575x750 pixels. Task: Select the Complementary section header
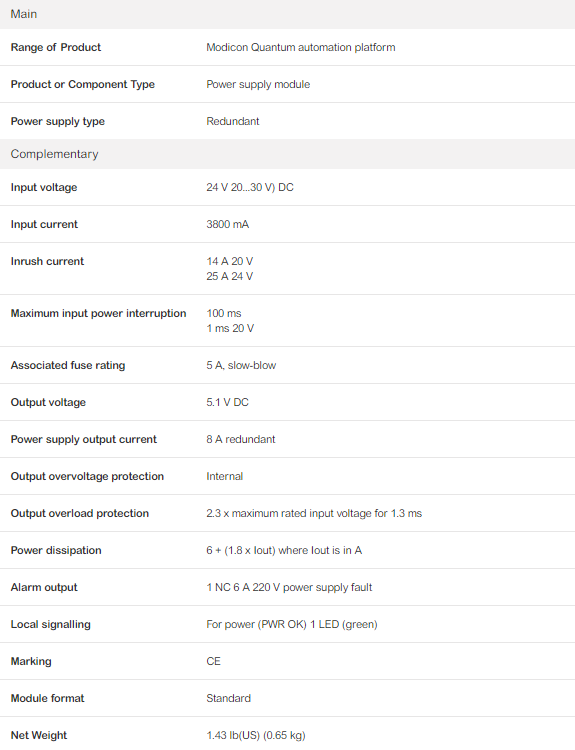pyautogui.click(x=287, y=154)
